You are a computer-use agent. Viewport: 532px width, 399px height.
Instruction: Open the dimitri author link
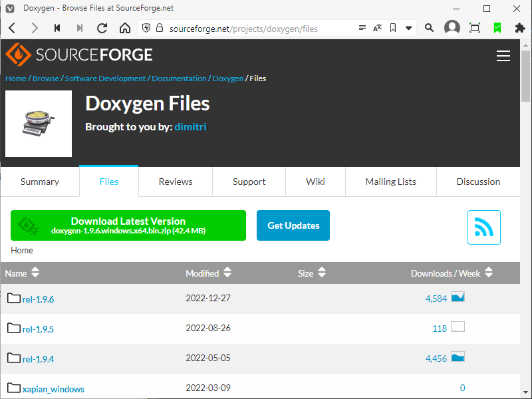[x=190, y=127]
